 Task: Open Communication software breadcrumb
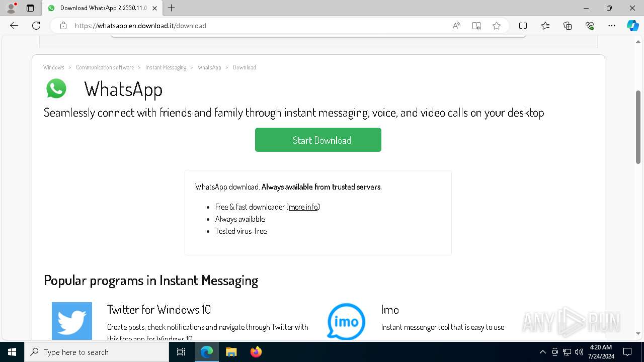(x=105, y=67)
